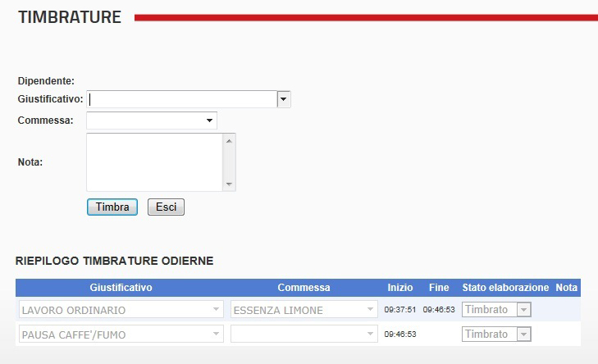Focus the Giustificativo text input field
Viewport: 598px width, 364px height.
pyautogui.click(x=182, y=99)
